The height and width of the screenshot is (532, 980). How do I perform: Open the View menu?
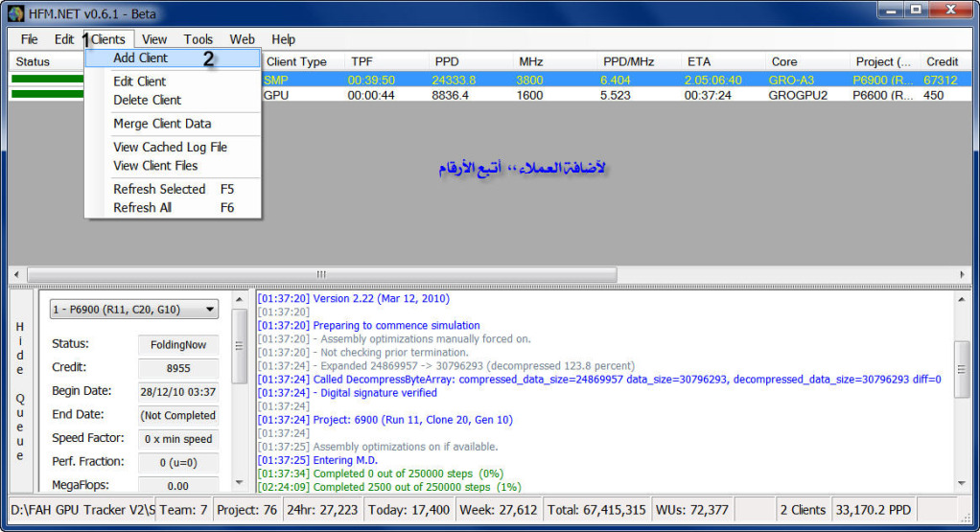pyautogui.click(x=154, y=39)
